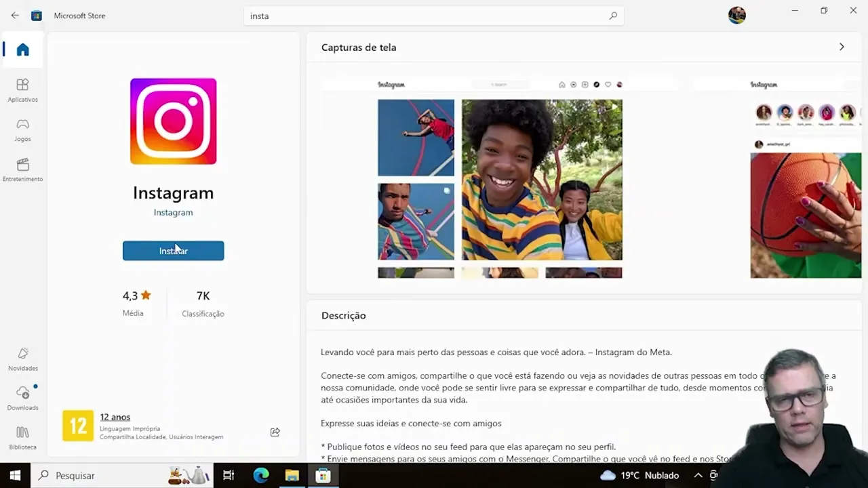
Task: Open File Explorer from the taskbar
Action: click(292, 475)
